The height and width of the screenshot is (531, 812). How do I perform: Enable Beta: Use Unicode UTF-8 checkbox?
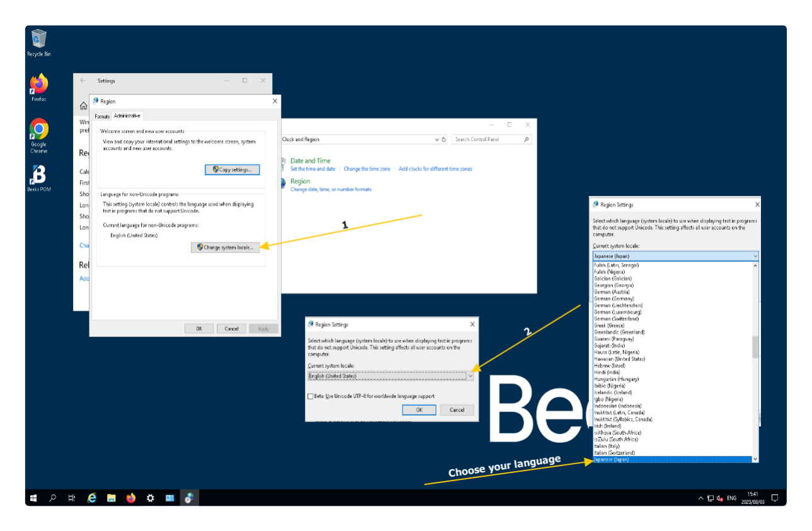tap(311, 396)
